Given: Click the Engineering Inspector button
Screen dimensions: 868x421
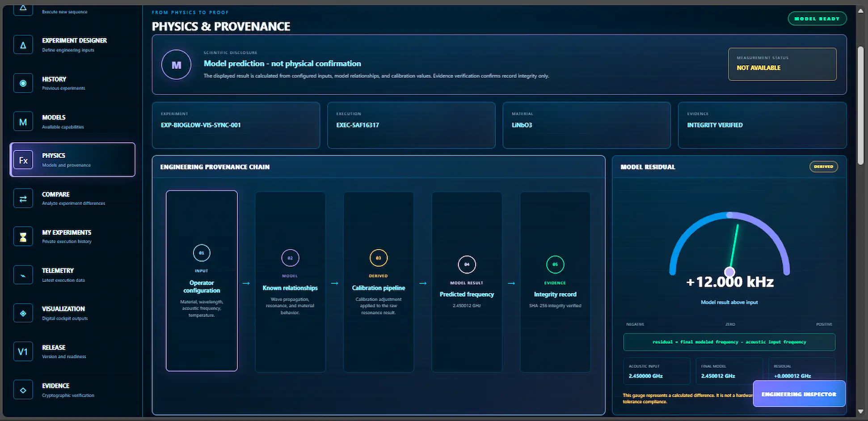Looking at the screenshot, I should point(799,394).
